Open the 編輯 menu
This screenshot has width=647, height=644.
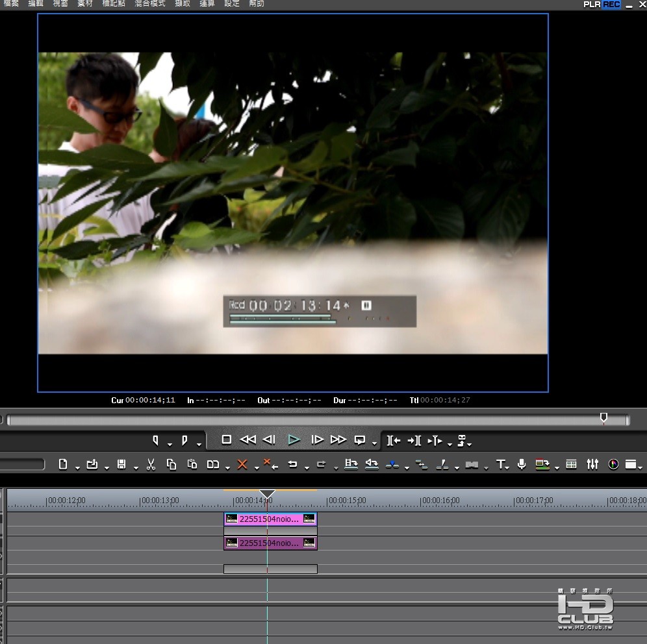36,3
